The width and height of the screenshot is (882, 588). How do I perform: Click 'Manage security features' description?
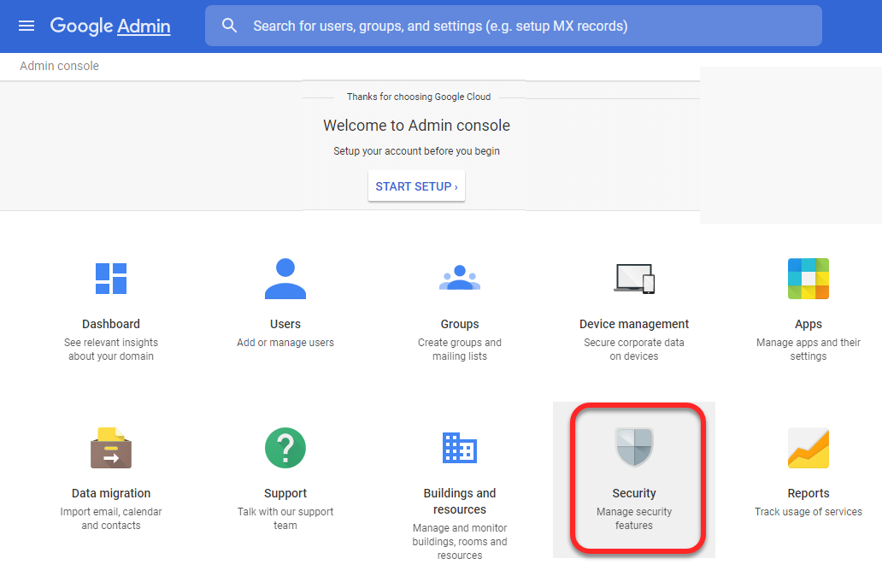pyautogui.click(x=634, y=519)
